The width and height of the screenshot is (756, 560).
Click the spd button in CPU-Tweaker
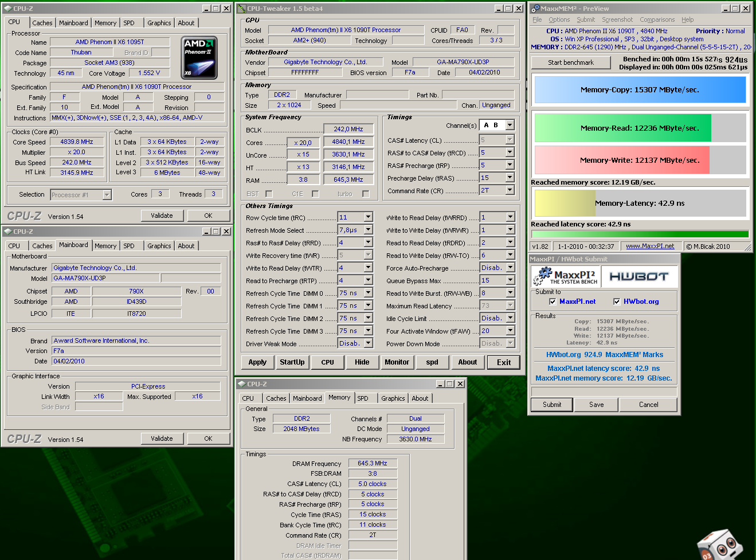(432, 362)
